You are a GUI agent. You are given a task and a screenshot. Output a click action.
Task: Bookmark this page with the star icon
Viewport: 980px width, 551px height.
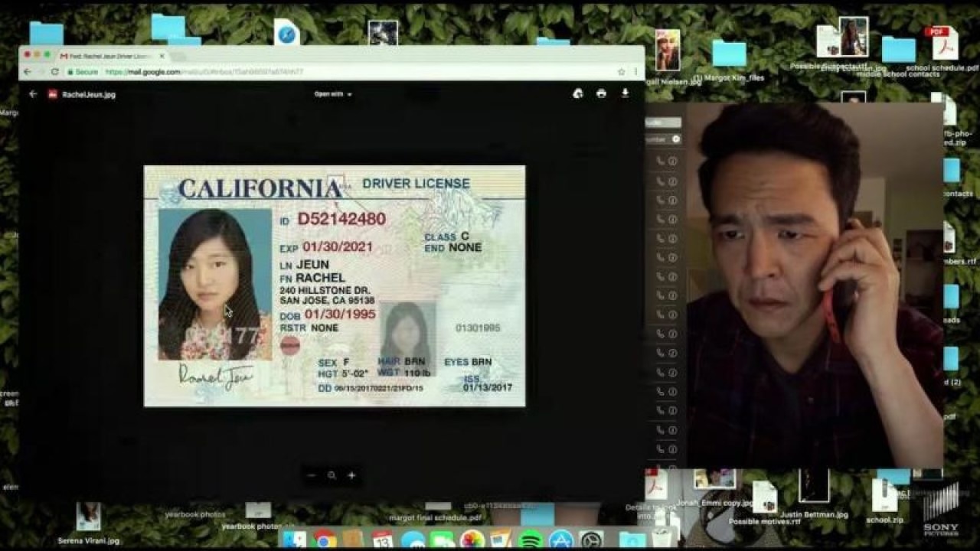pos(621,72)
